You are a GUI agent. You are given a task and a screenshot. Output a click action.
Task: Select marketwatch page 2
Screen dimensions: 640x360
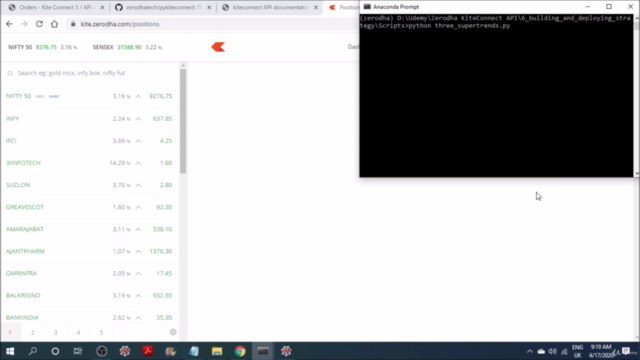pos(33,332)
